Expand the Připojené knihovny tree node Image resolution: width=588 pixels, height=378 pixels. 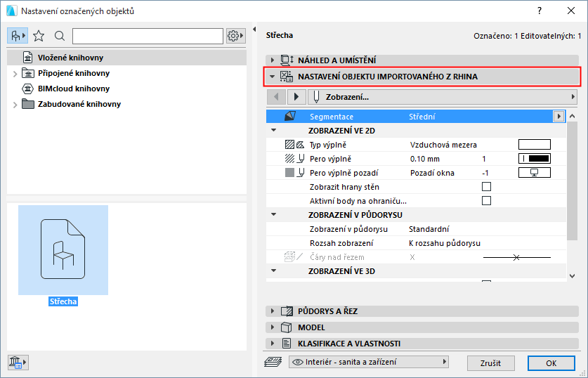click(15, 74)
